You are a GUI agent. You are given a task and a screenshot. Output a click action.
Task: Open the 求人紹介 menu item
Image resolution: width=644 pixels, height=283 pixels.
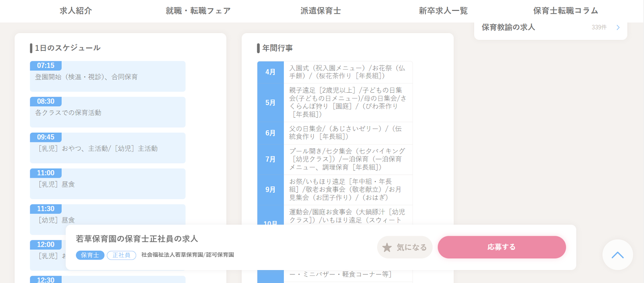tap(76, 11)
